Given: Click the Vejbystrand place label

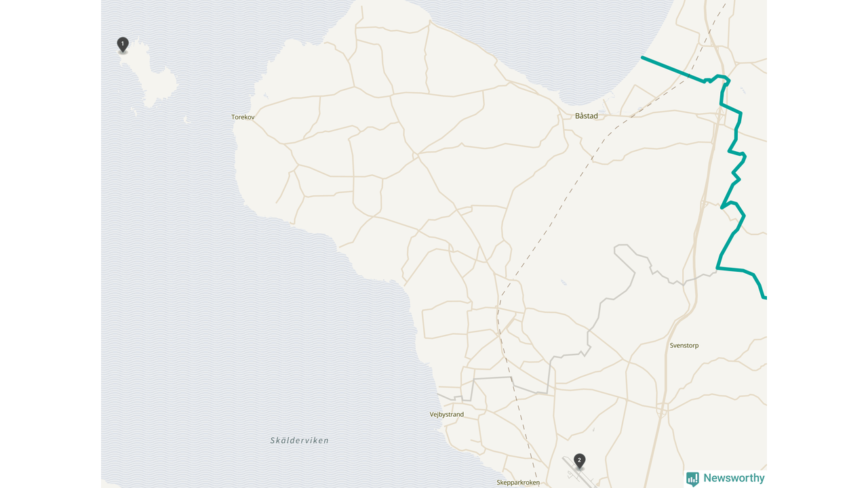Looking at the screenshot, I should (x=447, y=414).
